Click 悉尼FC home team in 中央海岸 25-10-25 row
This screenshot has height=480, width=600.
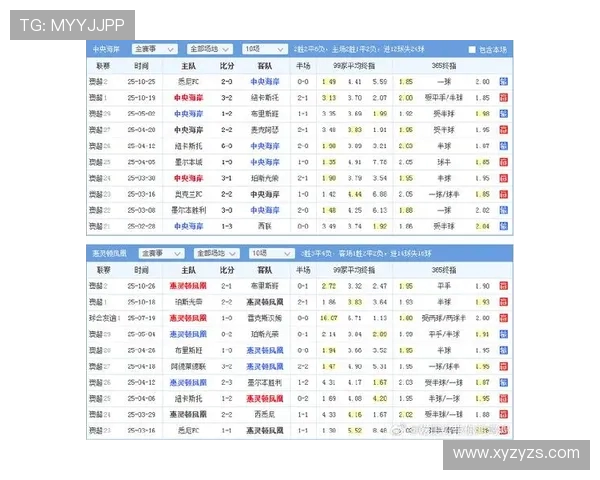tap(188, 82)
